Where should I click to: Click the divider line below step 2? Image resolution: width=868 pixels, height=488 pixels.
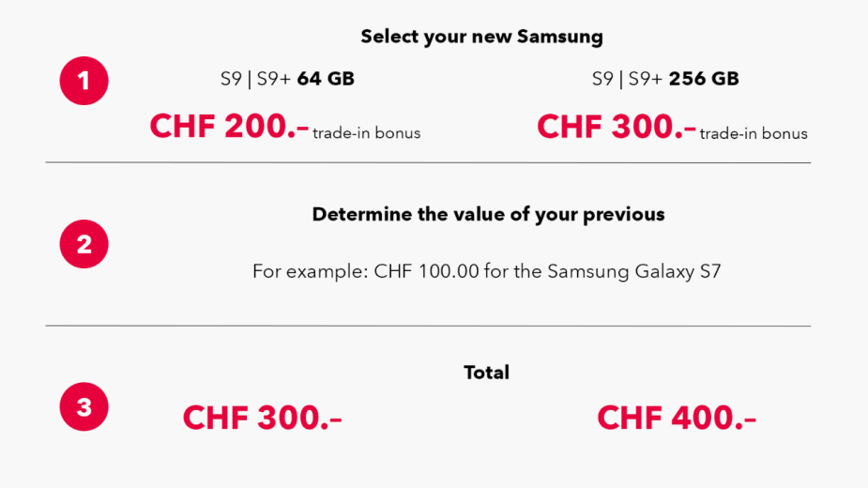coord(428,326)
